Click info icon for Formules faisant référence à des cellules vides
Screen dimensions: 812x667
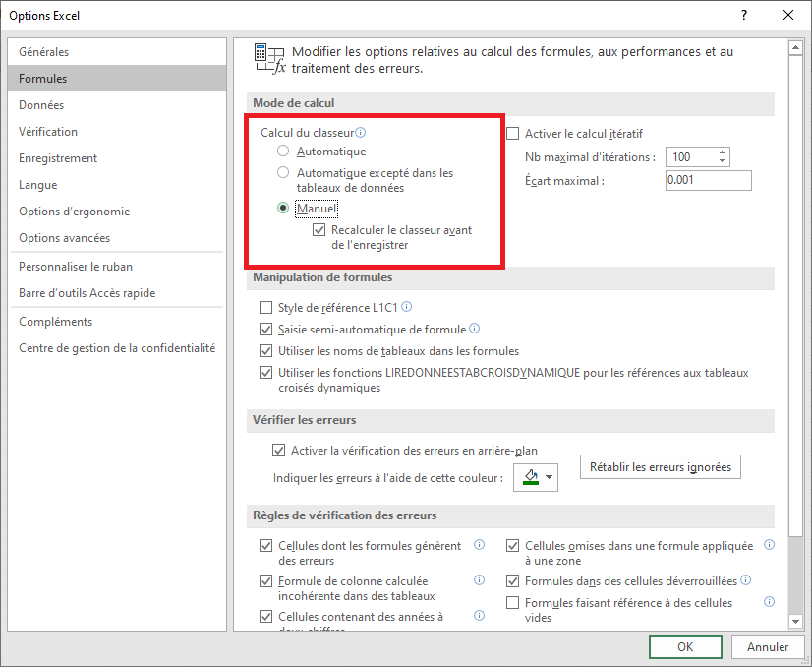[x=770, y=602]
